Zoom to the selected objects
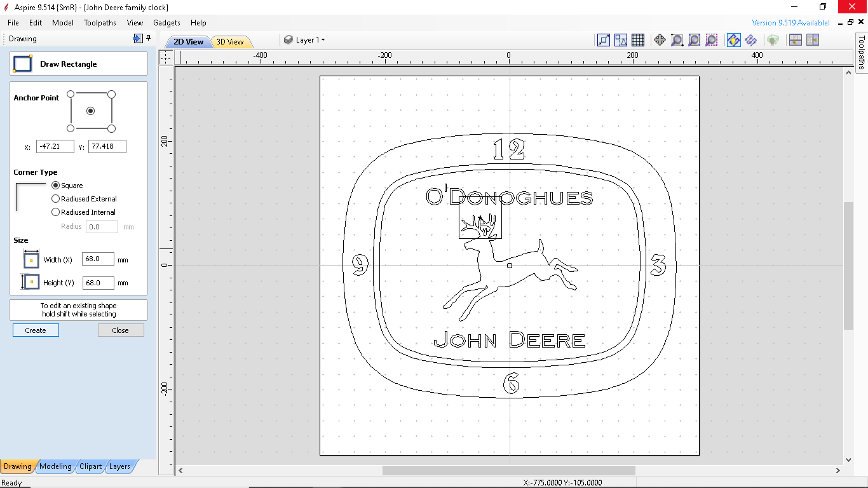This screenshot has width=868, height=488. click(x=711, y=39)
